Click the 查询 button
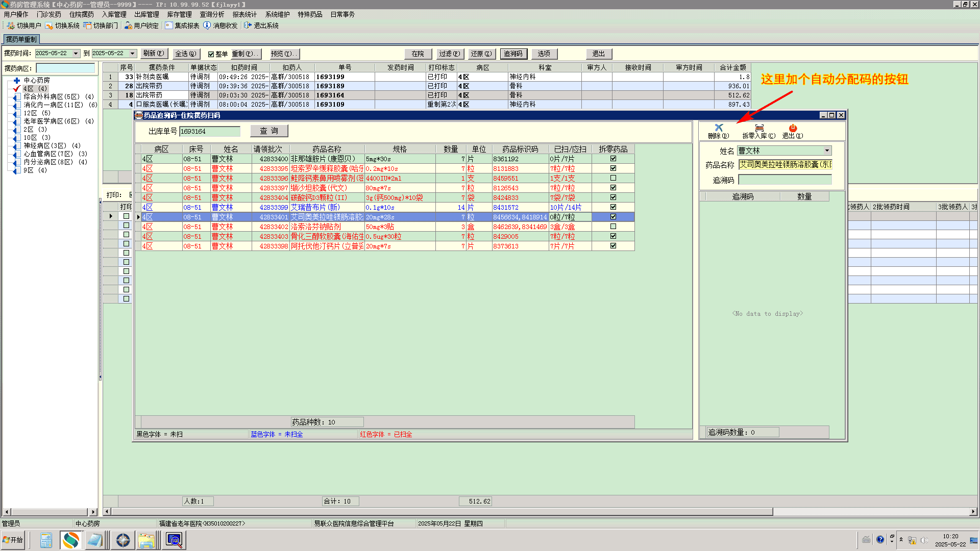 (269, 131)
